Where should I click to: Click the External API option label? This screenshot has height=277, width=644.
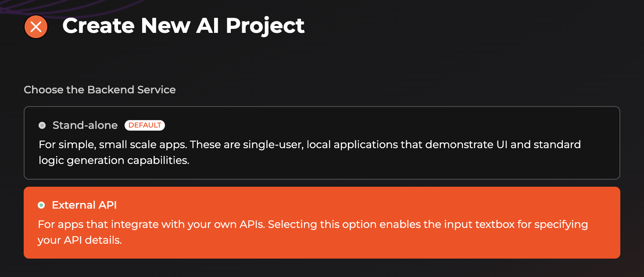point(84,205)
